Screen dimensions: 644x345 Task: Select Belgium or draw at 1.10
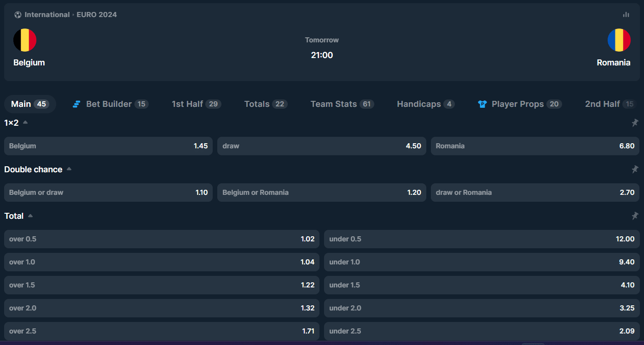tap(108, 193)
